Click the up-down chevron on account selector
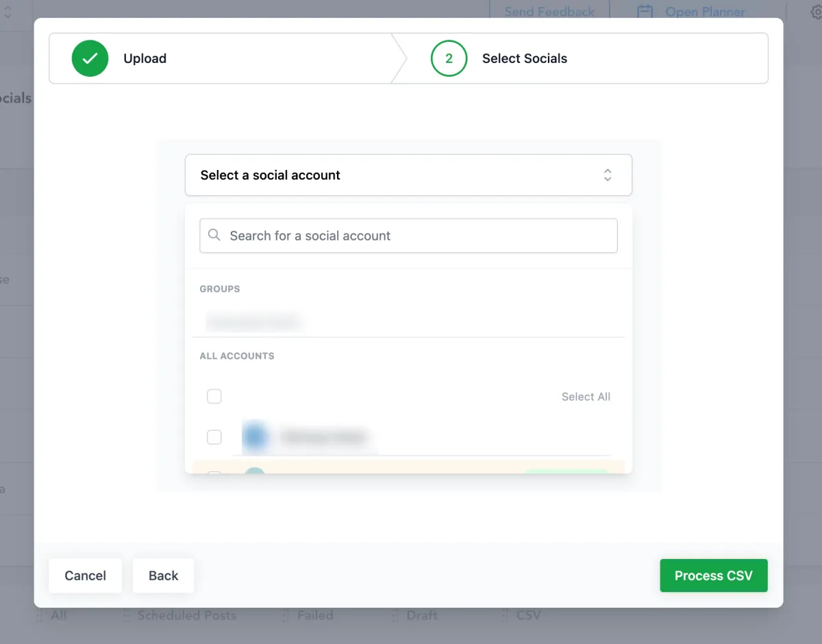Viewport: 822px width, 644px height. (608, 175)
